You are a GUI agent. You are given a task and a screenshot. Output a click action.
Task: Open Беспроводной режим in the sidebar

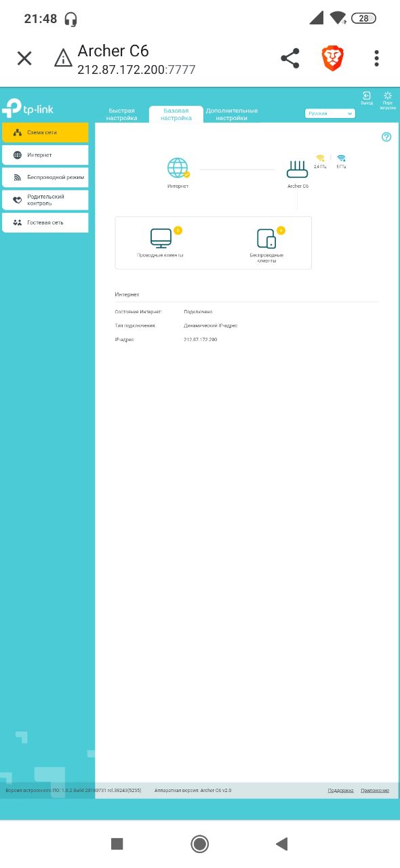coord(45,178)
